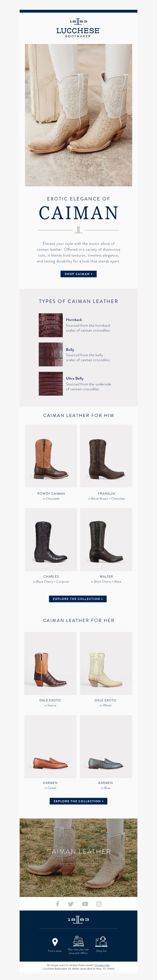The height and width of the screenshot is (980, 157).
Task: Open the Rowdy Caiman boot thumbnail
Action: (51, 456)
